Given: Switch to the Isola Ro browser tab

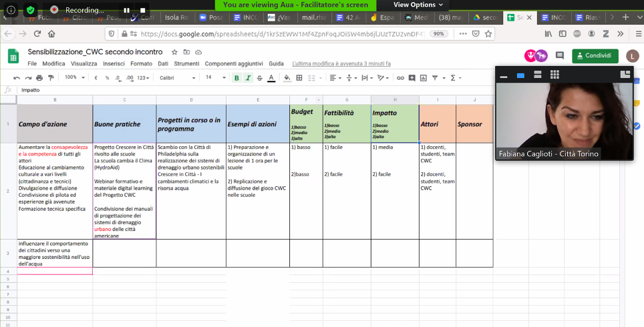Looking at the screenshot, I should pos(176,17).
